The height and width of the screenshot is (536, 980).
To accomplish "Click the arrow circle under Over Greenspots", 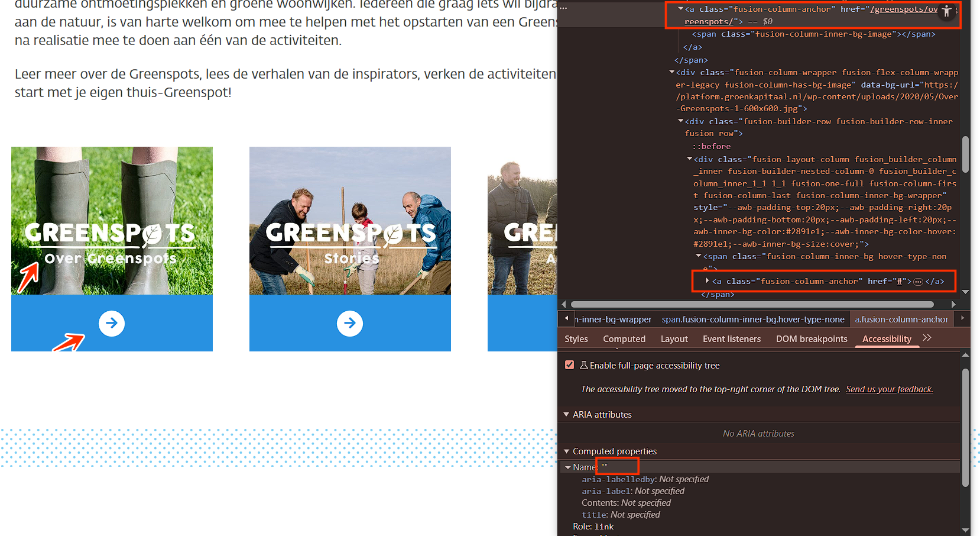I will pyautogui.click(x=112, y=324).
